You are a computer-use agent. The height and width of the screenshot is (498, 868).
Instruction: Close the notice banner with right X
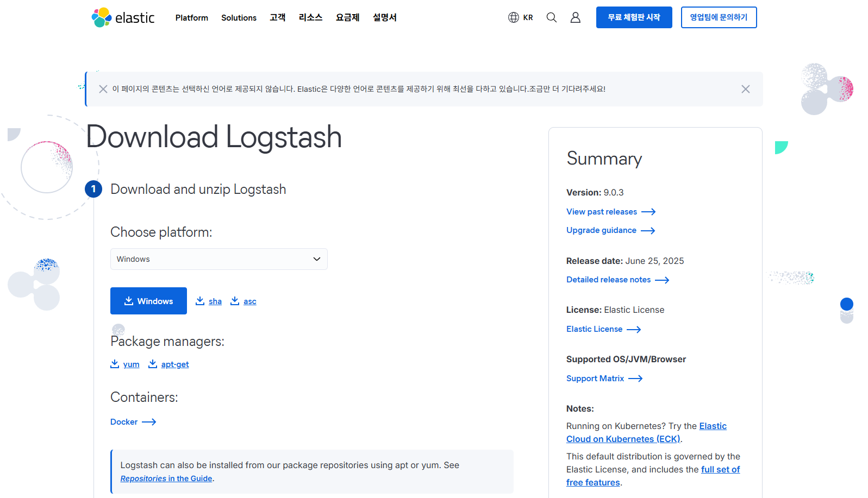[x=746, y=89]
